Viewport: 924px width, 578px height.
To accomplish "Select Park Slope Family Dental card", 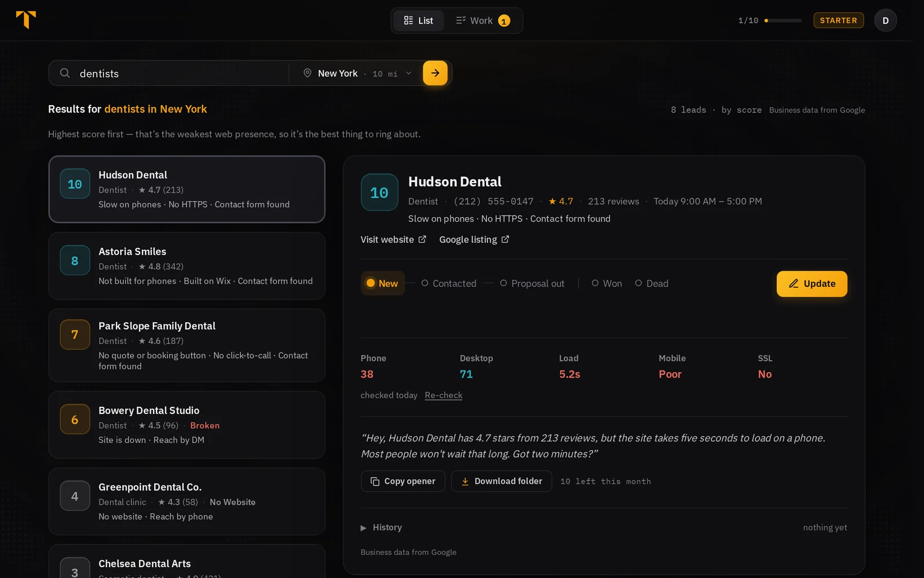I will (x=187, y=345).
